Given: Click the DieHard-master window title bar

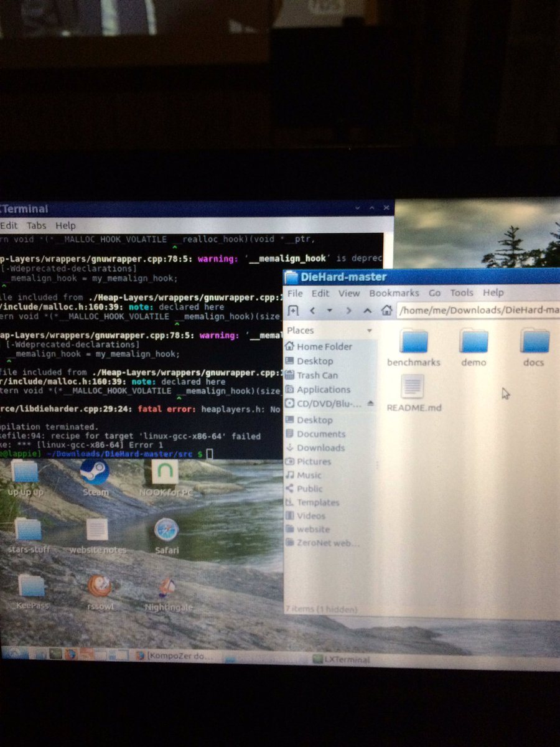Looking at the screenshot, I should coord(421,277).
